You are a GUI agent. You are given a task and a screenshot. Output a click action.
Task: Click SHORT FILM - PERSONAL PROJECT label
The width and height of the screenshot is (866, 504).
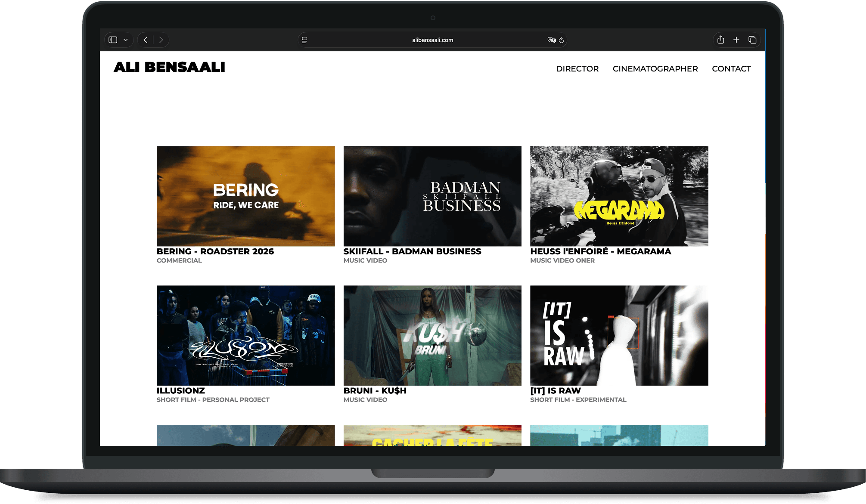pos(213,400)
